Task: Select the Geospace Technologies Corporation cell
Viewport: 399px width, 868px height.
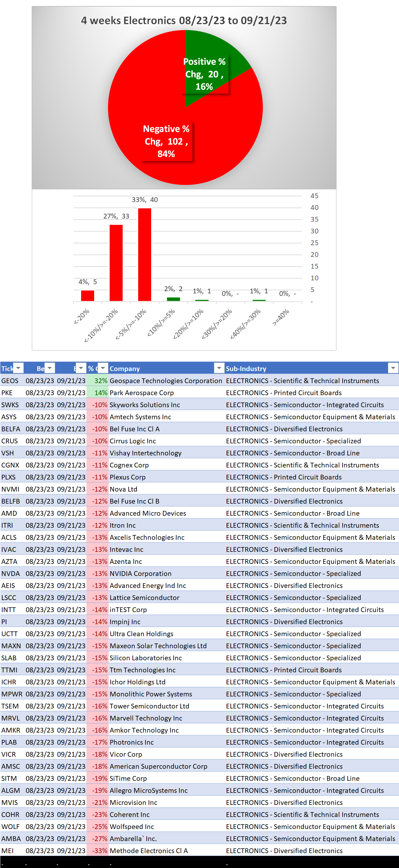Action: (166, 381)
